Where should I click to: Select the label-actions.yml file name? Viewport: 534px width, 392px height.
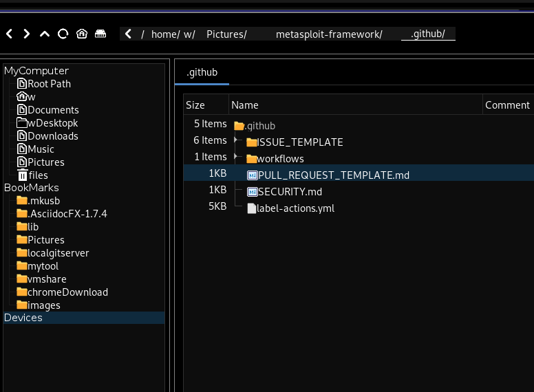[295, 208]
